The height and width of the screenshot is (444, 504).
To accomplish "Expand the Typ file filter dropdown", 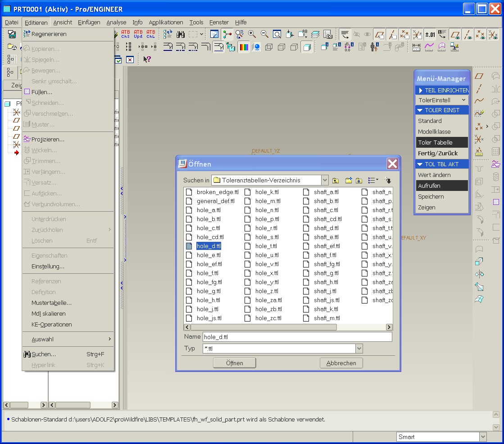I will pos(359,348).
